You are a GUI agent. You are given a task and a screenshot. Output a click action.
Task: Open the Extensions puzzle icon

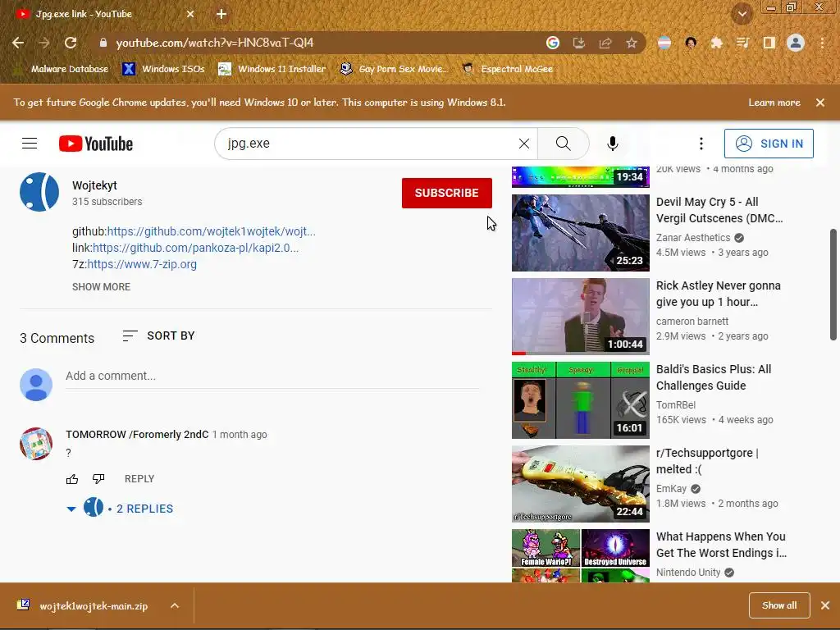(x=717, y=43)
